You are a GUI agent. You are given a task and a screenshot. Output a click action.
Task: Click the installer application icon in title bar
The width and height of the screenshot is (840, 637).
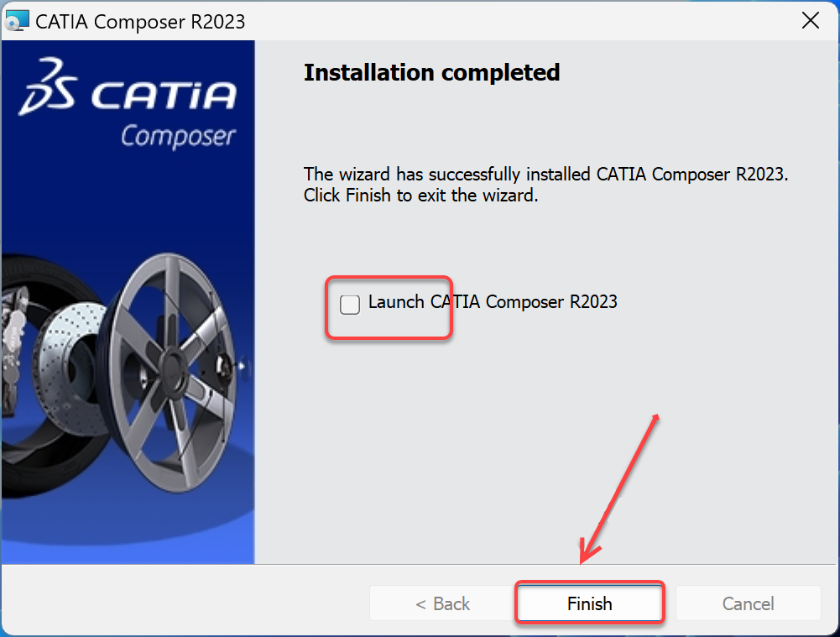18,20
